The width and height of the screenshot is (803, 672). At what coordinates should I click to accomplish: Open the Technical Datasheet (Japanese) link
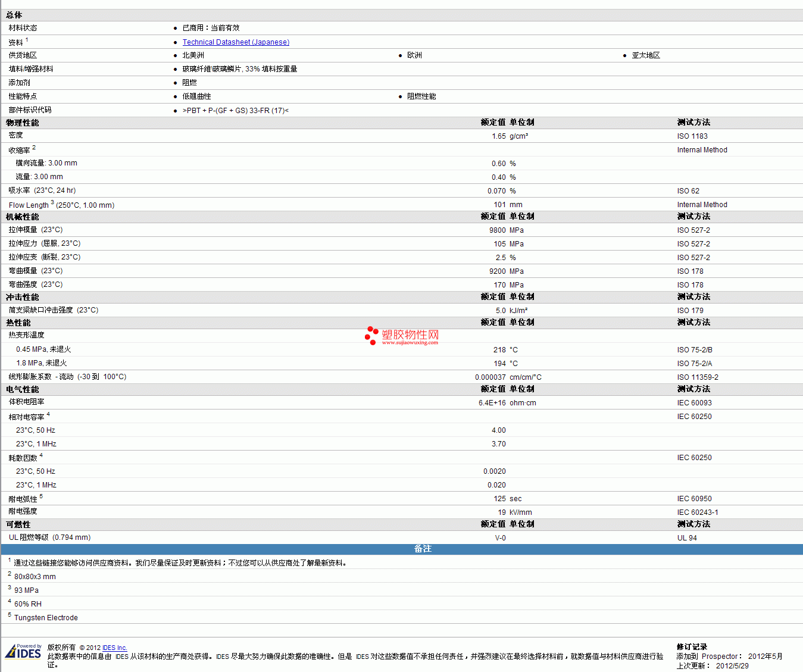(236, 42)
